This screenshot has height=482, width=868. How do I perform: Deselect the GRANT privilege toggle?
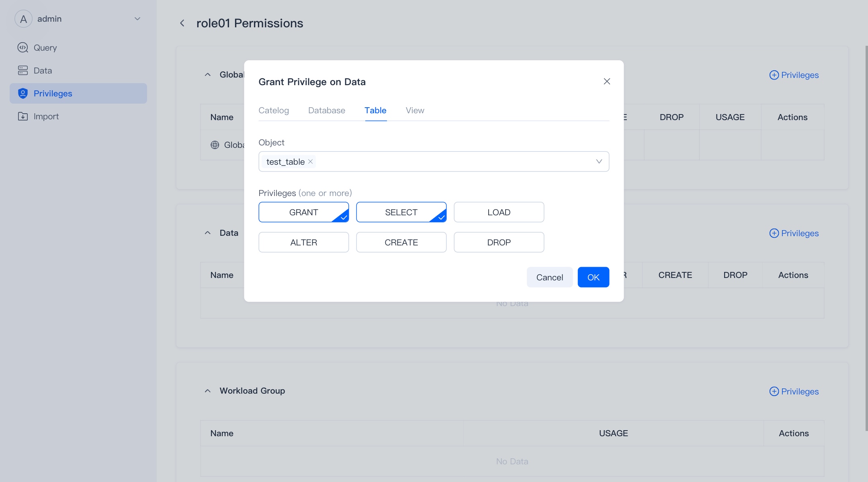(x=303, y=212)
